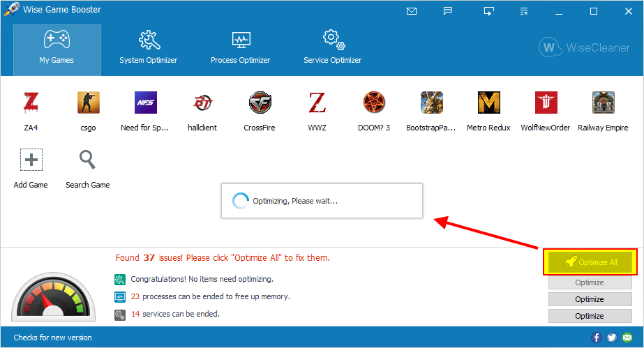Open the mail envelope icon in title bar
Screen dimensions: 644x348
[x=412, y=11]
